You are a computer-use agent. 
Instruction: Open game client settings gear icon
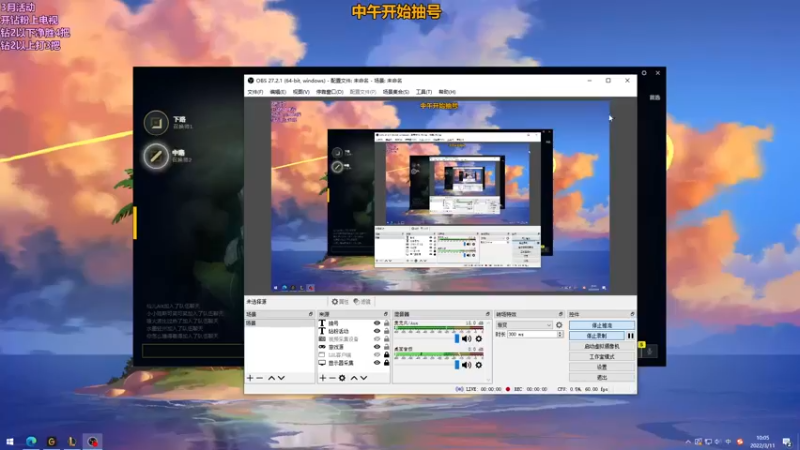(644, 73)
